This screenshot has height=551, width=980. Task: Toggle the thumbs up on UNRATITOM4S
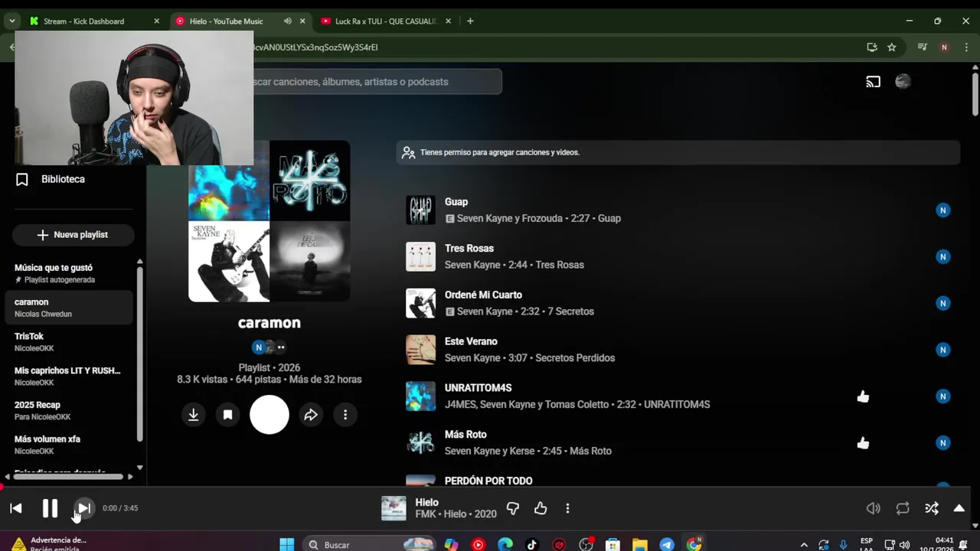(x=863, y=396)
